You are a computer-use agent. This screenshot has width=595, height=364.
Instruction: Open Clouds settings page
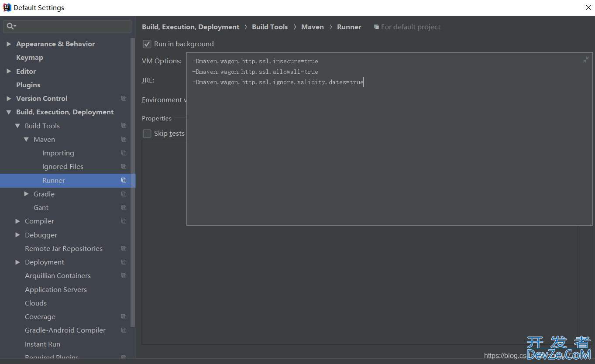[x=36, y=303]
